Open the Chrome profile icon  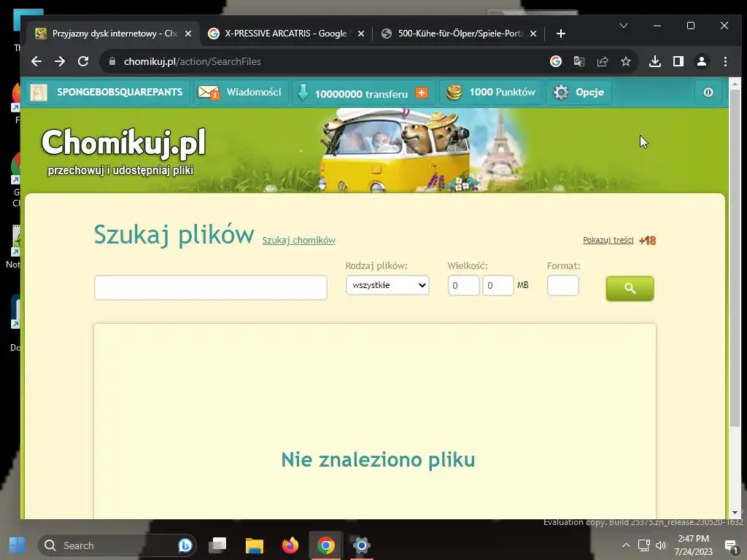[x=702, y=61]
